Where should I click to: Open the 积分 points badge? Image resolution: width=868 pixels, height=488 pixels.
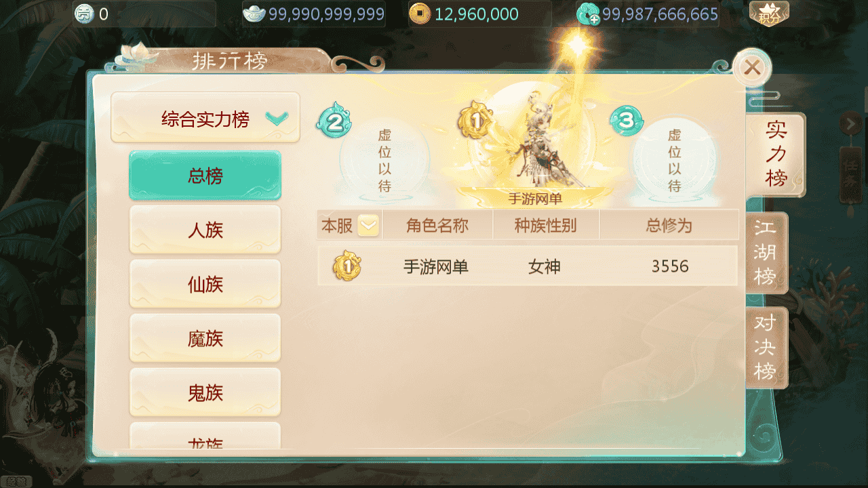click(769, 14)
